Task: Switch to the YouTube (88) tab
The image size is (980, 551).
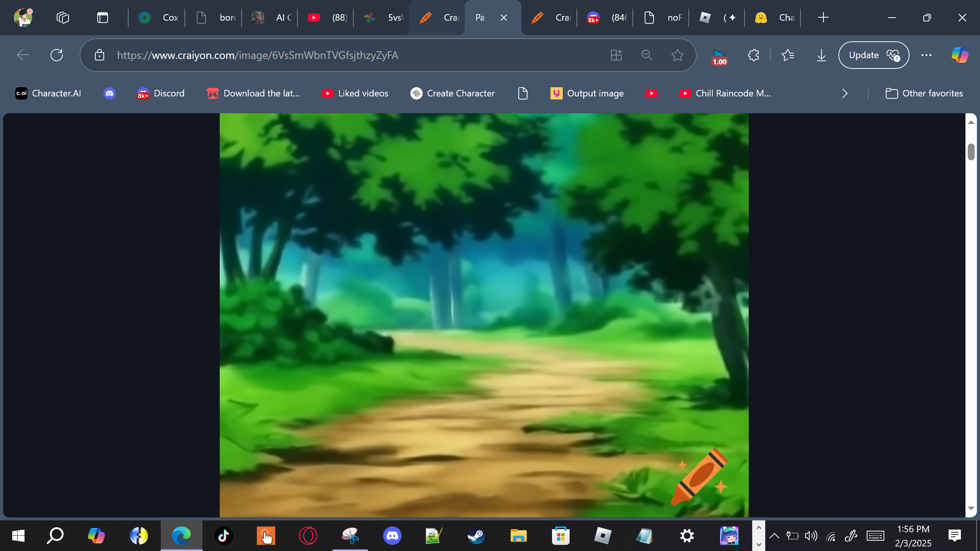Action: [x=327, y=18]
